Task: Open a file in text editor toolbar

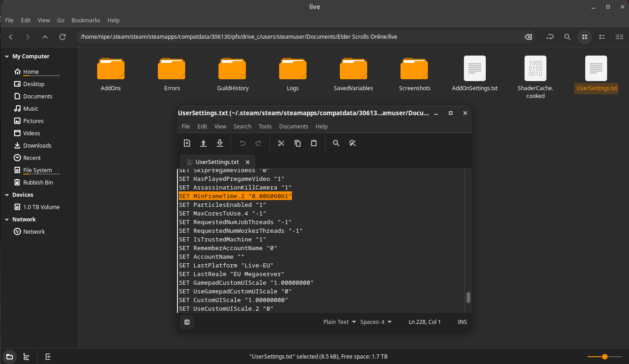Action: click(x=203, y=143)
